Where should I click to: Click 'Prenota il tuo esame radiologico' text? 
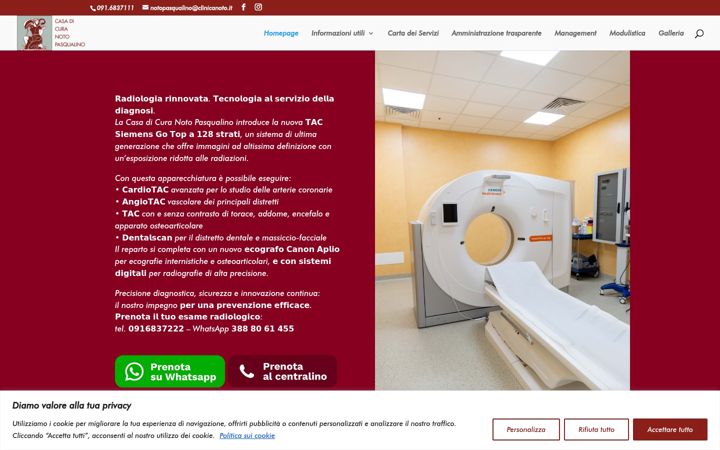(188, 317)
